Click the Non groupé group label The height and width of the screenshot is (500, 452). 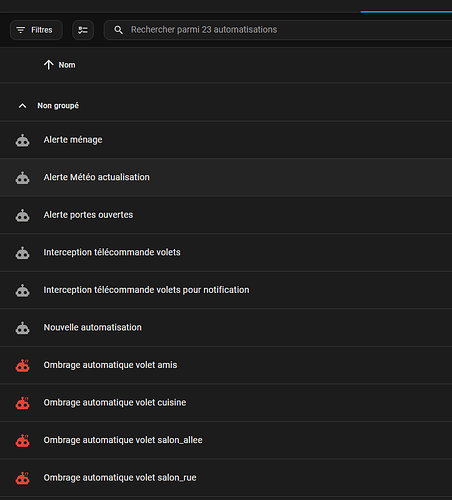click(58, 106)
